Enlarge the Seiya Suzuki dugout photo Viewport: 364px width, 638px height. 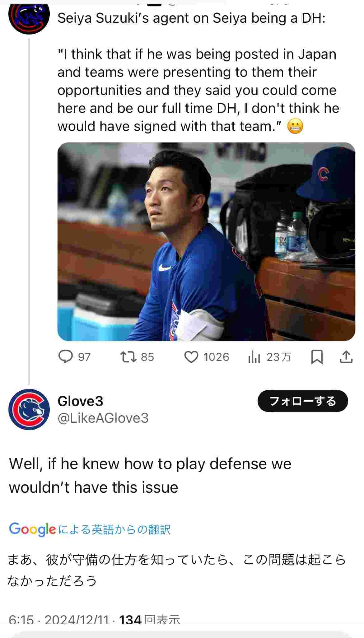(x=206, y=241)
